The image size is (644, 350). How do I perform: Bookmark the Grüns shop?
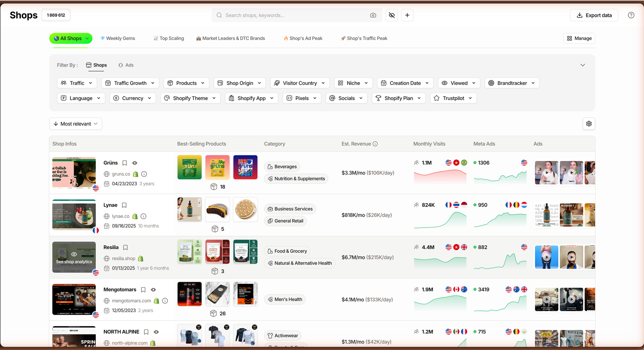[125, 163]
